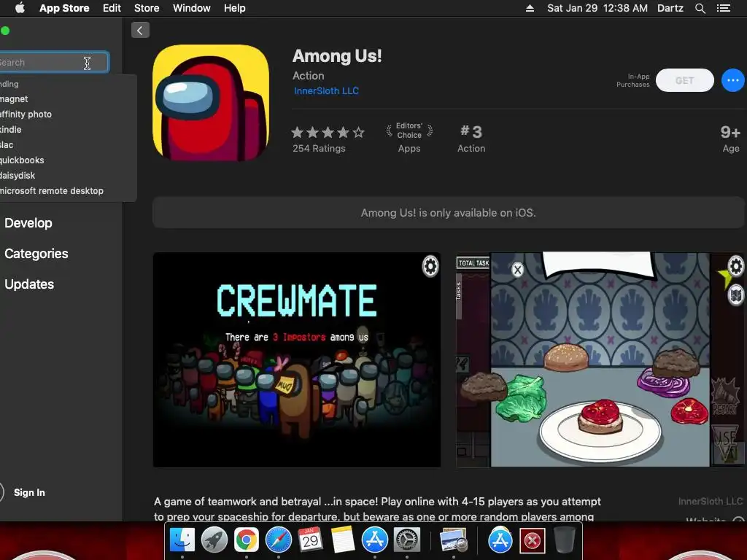
Task: Open Spotlight search magnifier icon
Action: click(x=700, y=8)
